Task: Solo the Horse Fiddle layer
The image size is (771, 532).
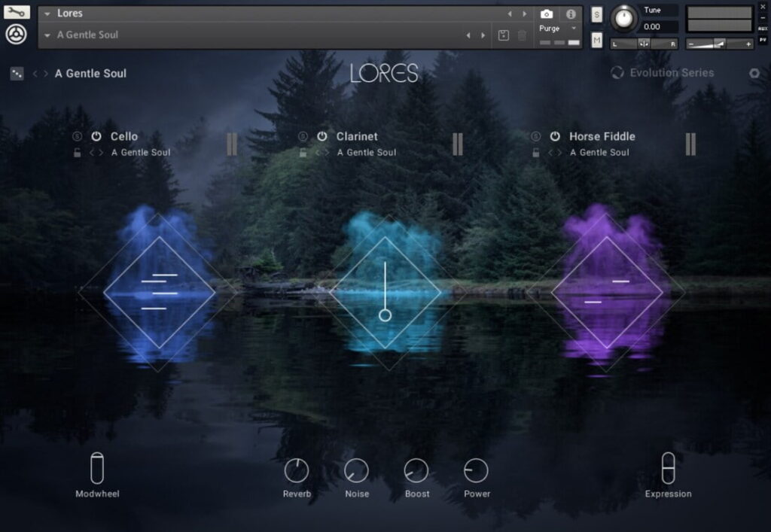Action: (536, 136)
